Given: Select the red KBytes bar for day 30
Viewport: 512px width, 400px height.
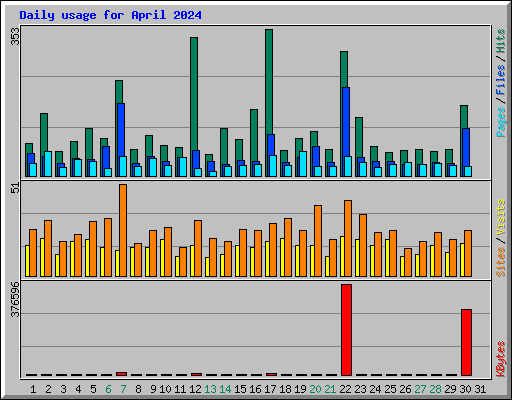Looking at the screenshot, I should pyautogui.click(x=466, y=342).
